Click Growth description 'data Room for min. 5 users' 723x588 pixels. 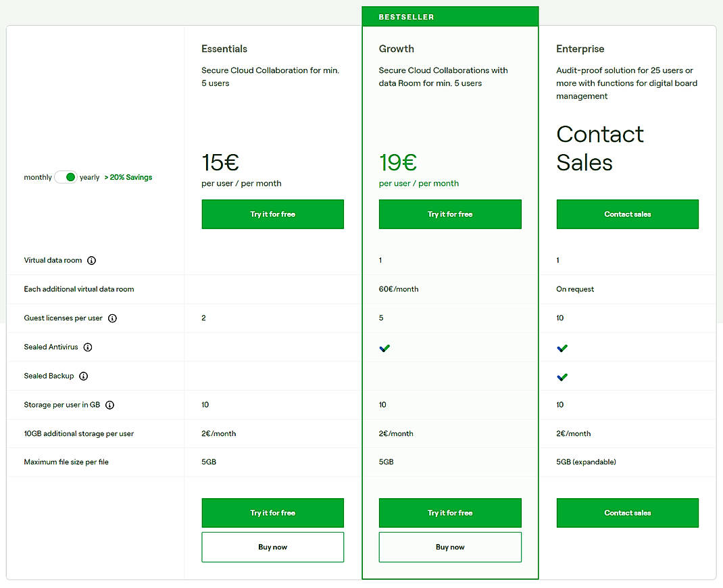tap(430, 84)
